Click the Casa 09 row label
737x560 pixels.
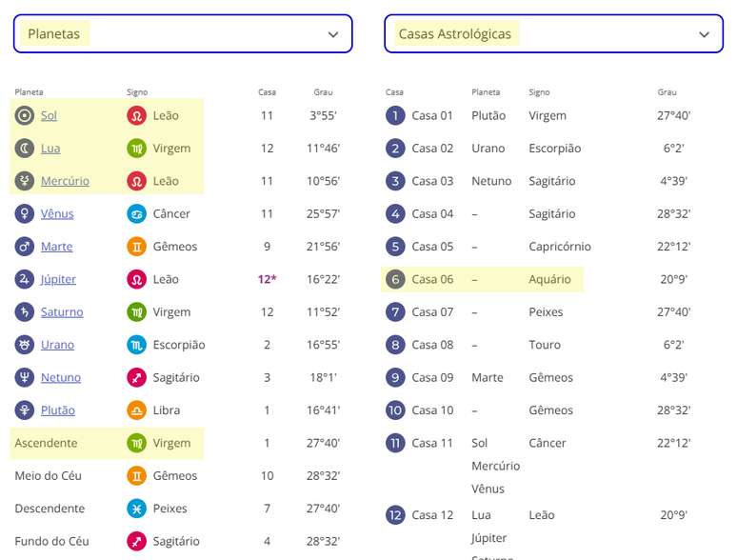[x=432, y=377]
